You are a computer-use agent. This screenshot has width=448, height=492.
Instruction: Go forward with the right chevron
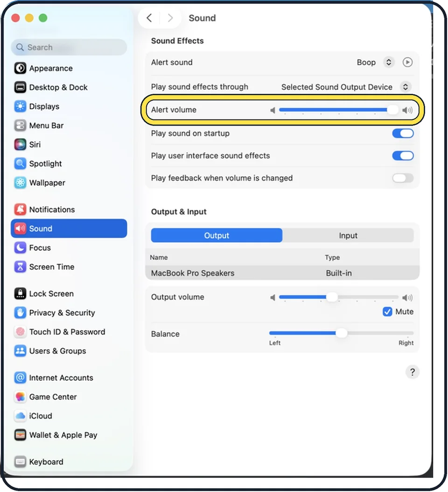[x=170, y=18]
